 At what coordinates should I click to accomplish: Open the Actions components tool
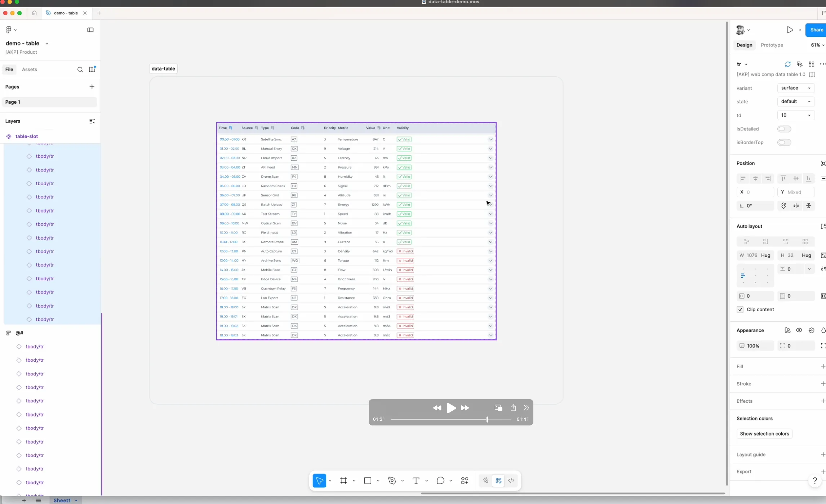[465, 480]
